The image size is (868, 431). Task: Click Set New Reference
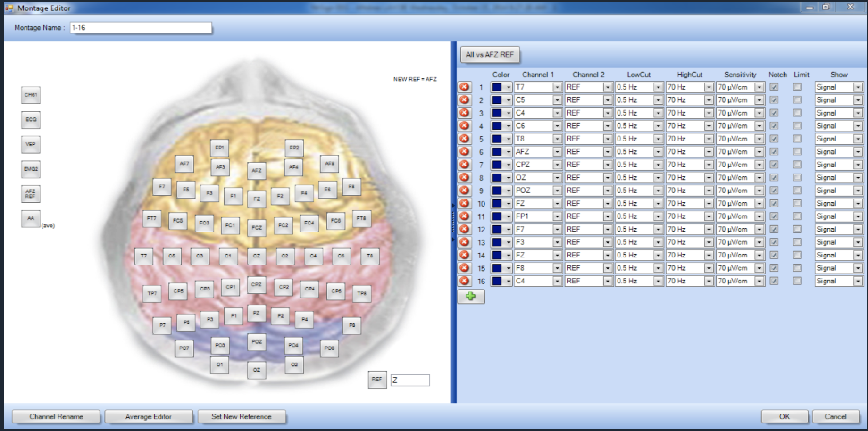click(242, 417)
